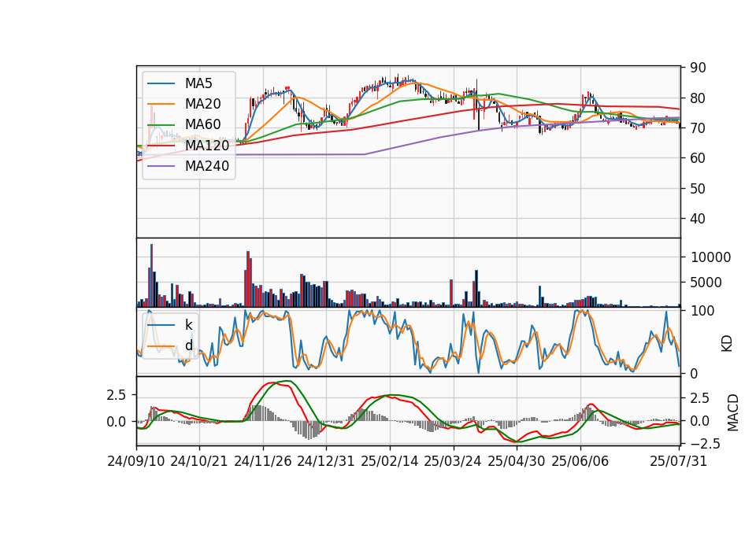This screenshot has height=543, width=756.
Task: Click the 10000 volume axis tick label
Action: click(710, 257)
